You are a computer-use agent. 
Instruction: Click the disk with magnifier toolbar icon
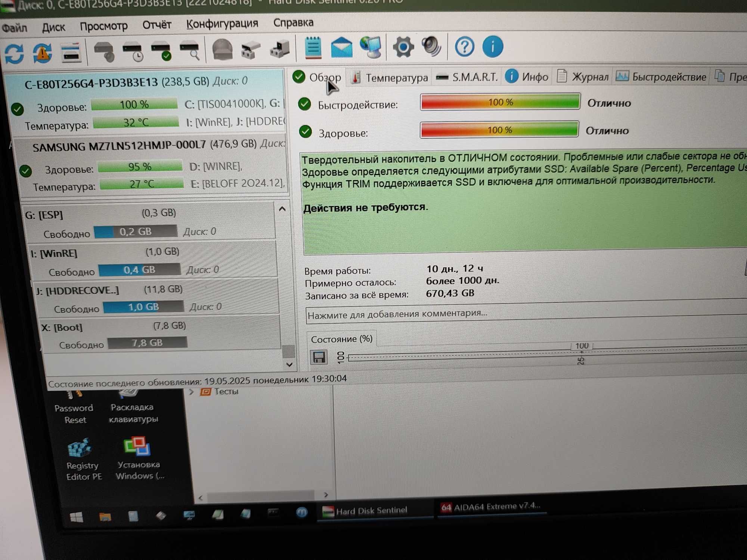pyautogui.click(x=190, y=50)
